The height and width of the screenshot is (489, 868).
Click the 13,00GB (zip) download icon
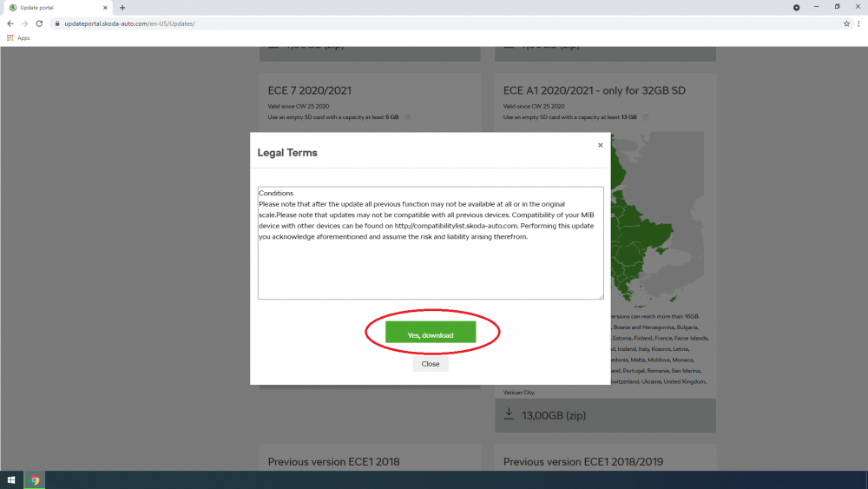tap(509, 413)
